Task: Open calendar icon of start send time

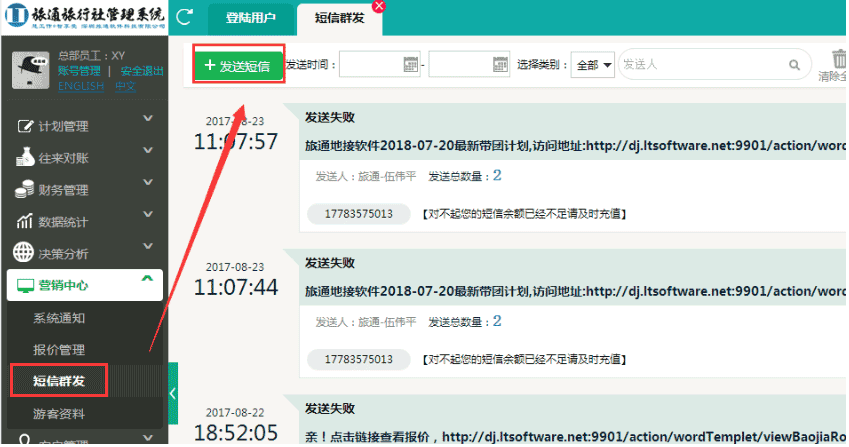Action: pos(411,64)
